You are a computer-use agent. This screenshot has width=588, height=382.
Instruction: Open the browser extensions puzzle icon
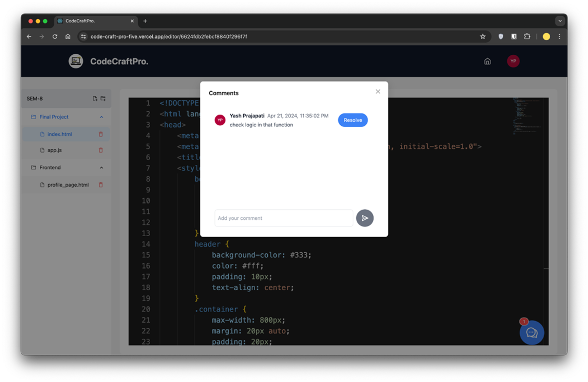527,36
